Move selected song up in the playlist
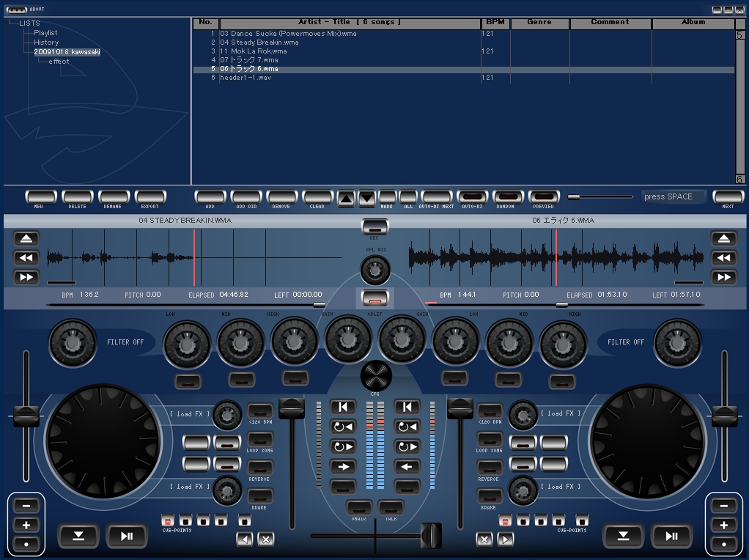This screenshot has height=560, width=749. [x=347, y=199]
